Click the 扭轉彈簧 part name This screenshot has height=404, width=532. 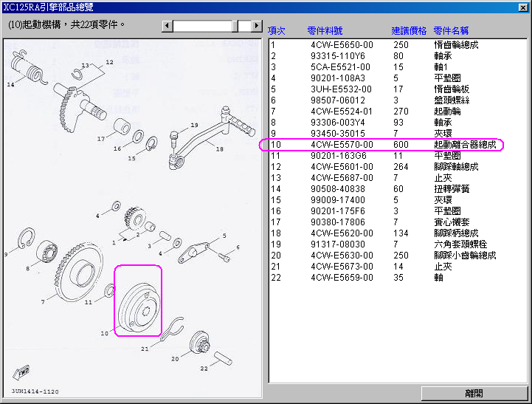coord(452,189)
